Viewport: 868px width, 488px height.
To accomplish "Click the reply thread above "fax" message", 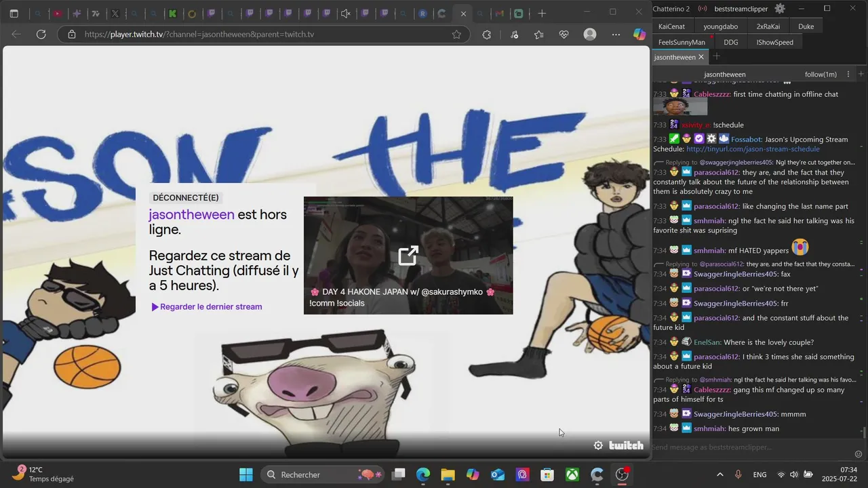I will coord(754,264).
